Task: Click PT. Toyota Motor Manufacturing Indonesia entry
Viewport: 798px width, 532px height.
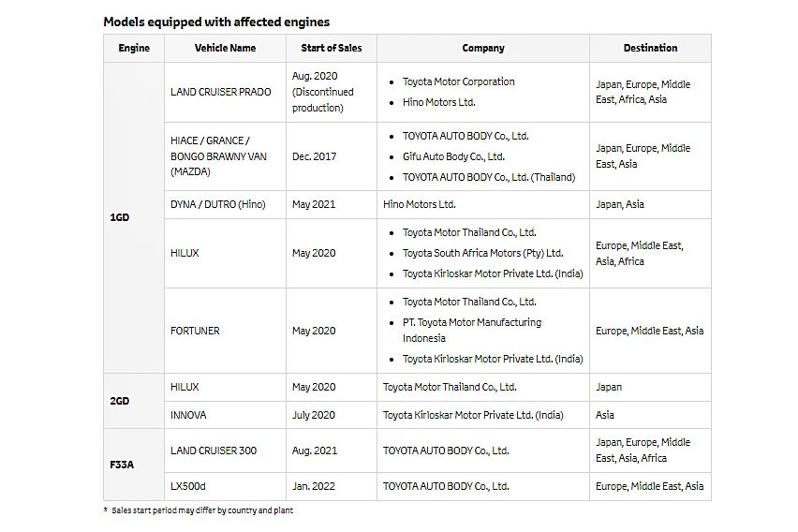Action: 471,330
